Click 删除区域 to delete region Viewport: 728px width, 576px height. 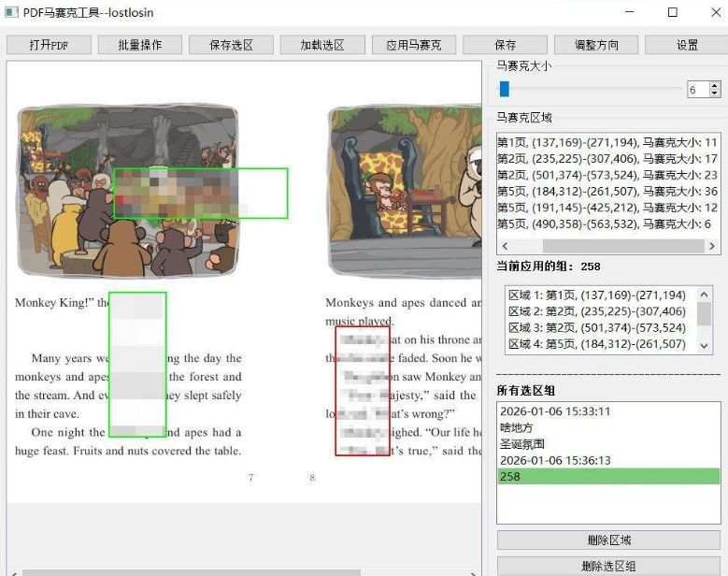pyautogui.click(x=608, y=540)
